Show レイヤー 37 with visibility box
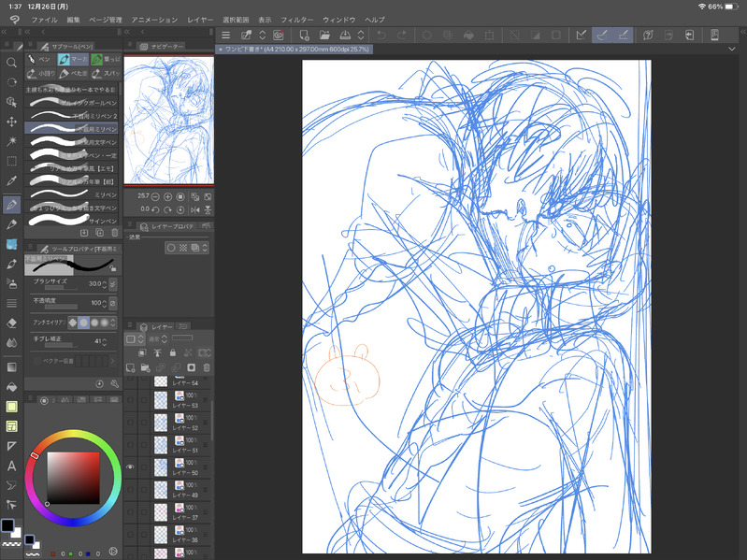 130,512
